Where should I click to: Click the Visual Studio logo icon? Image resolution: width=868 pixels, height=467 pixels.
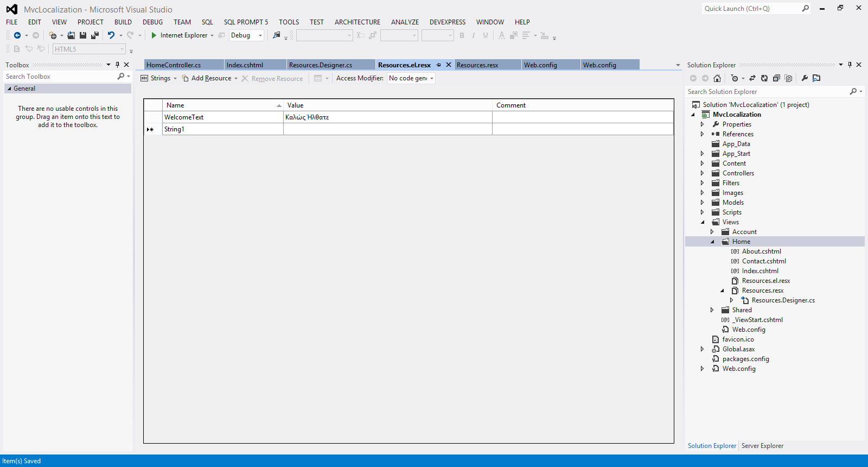pos(12,9)
